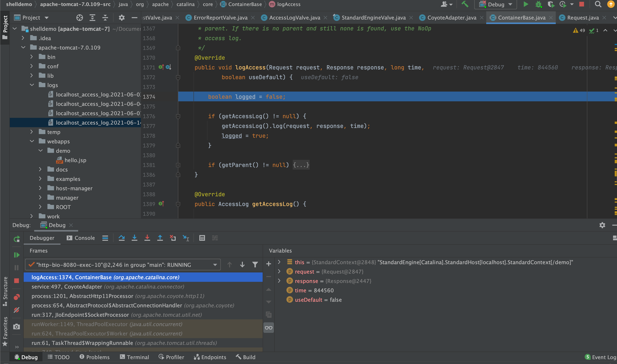Click the Locate file target icon in Project panel
Screen dimensions: 617x364
tap(80, 17)
